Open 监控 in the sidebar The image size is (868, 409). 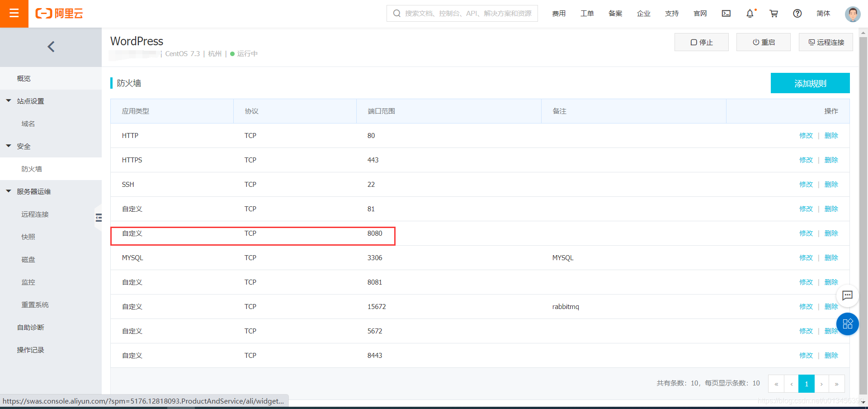[51, 282]
